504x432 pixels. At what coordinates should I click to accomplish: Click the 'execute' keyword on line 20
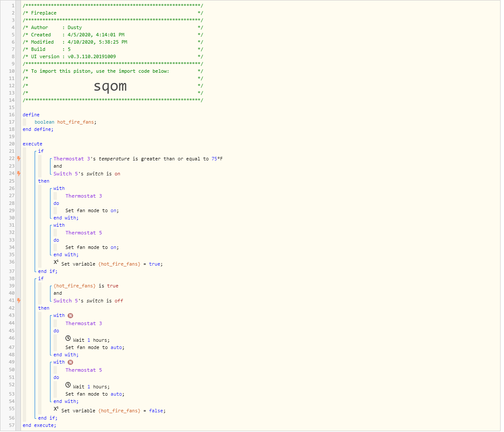[33, 144]
